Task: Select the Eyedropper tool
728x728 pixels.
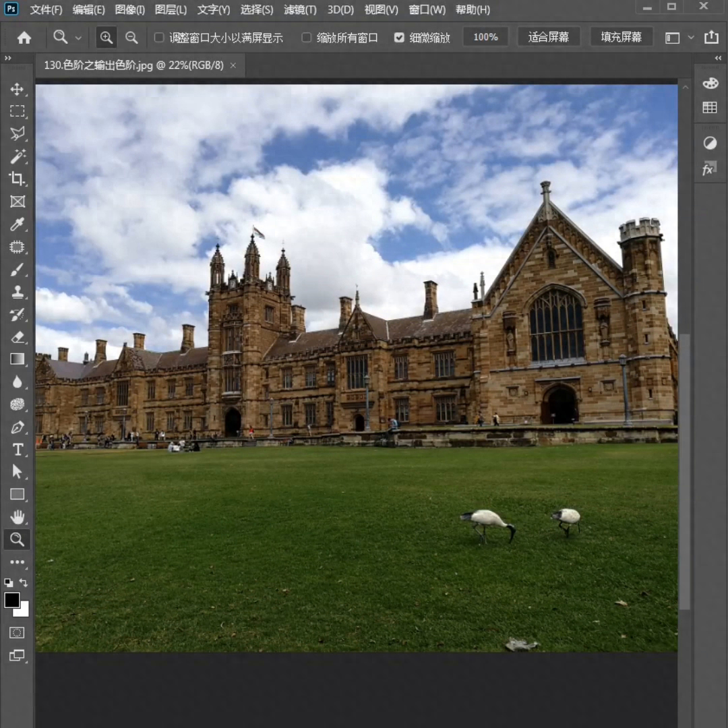Action: 17,224
